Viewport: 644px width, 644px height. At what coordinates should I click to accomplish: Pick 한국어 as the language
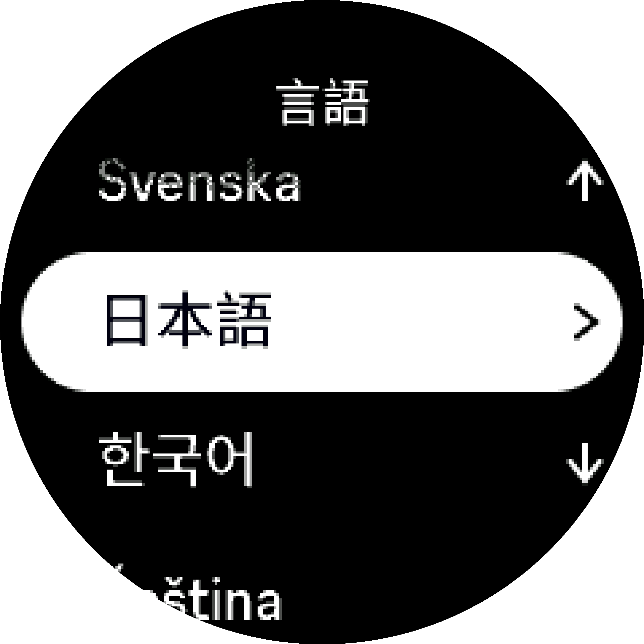pos(176,459)
